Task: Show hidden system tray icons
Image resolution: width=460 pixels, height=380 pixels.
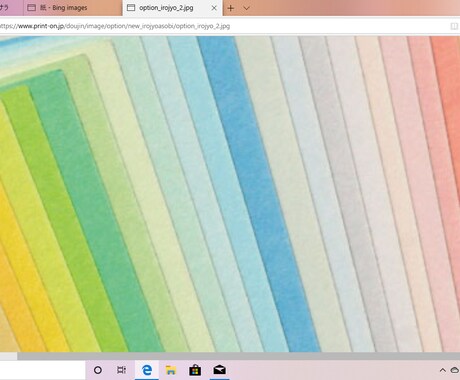Action: click(442, 370)
